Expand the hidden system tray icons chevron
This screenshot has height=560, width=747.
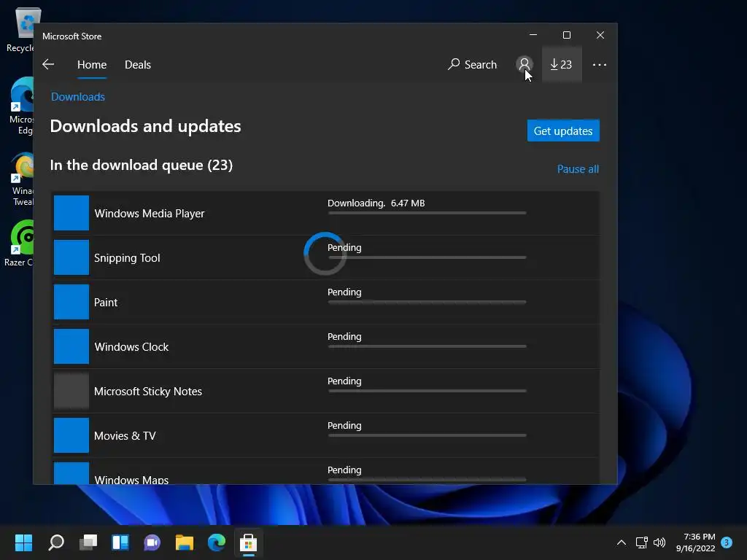click(622, 542)
